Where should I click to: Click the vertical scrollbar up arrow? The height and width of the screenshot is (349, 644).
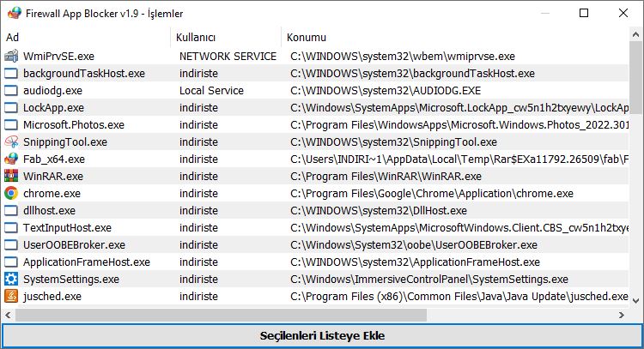click(635, 35)
